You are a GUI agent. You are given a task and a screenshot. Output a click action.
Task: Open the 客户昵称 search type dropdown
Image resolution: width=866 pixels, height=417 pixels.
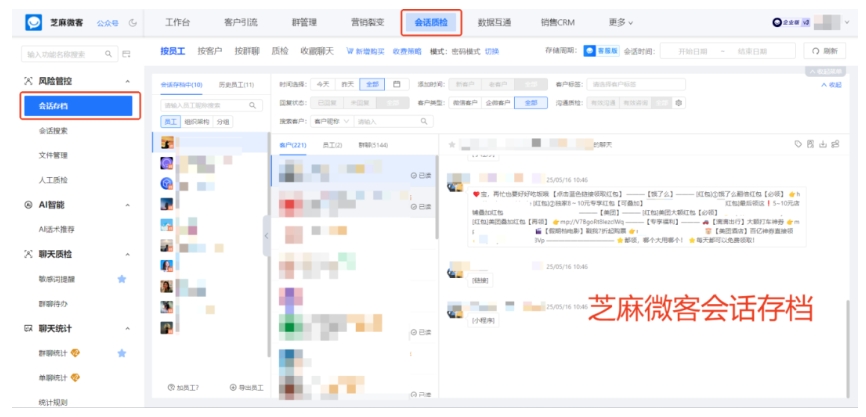(x=331, y=121)
